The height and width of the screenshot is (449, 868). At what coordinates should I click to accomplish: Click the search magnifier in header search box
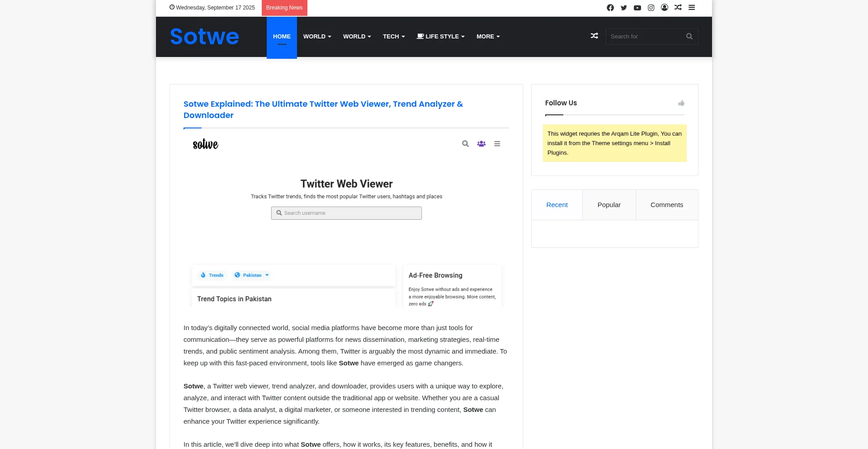point(689,36)
